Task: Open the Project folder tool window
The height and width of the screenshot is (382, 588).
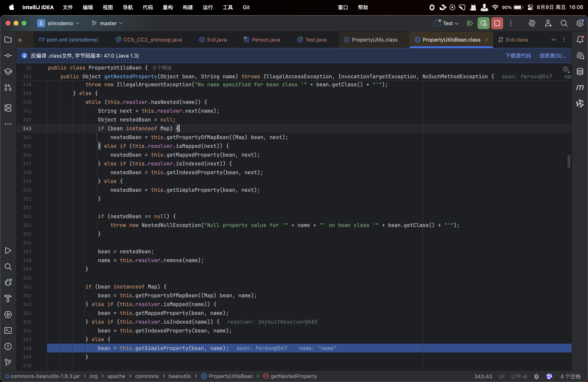Action: point(8,40)
